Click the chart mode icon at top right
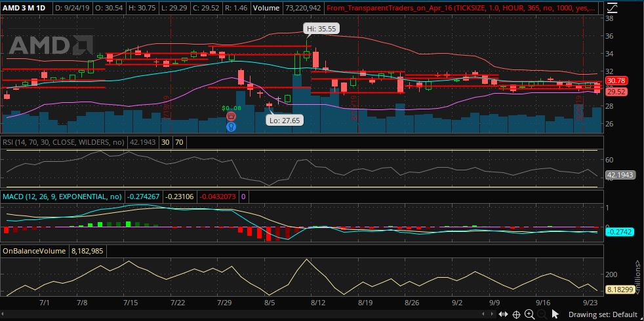 coord(612,8)
